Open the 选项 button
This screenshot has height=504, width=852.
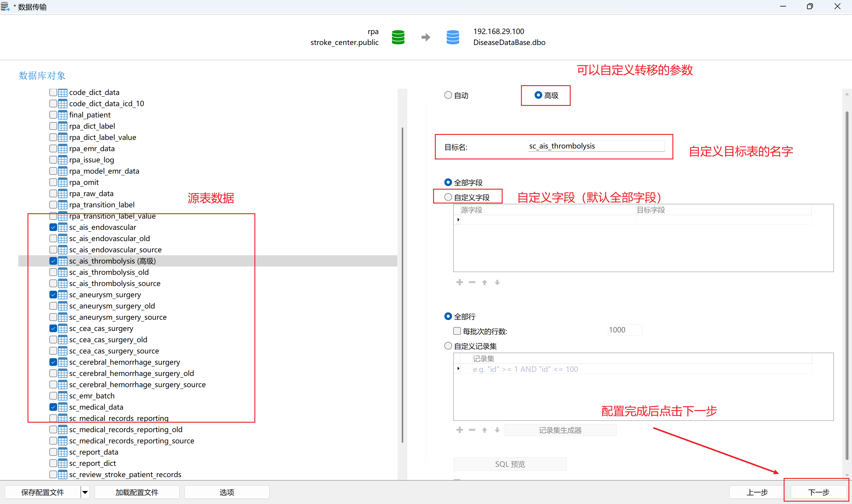[x=227, y=492]
